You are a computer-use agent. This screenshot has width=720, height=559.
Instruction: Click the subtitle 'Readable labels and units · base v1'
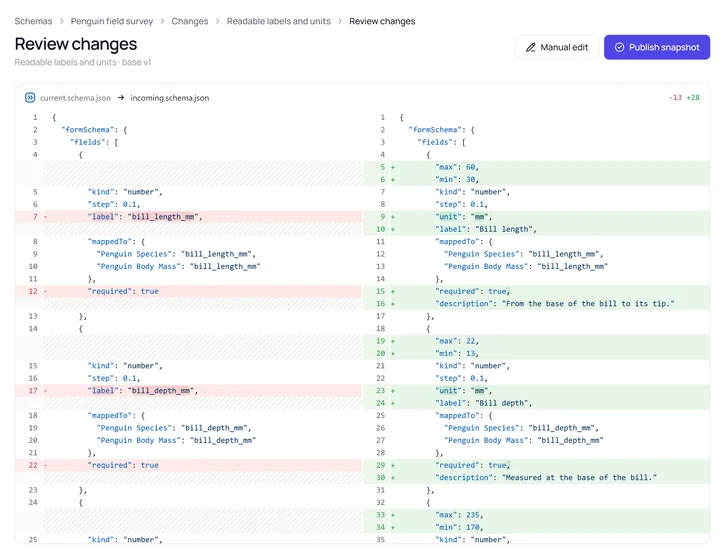coord(83,62)
